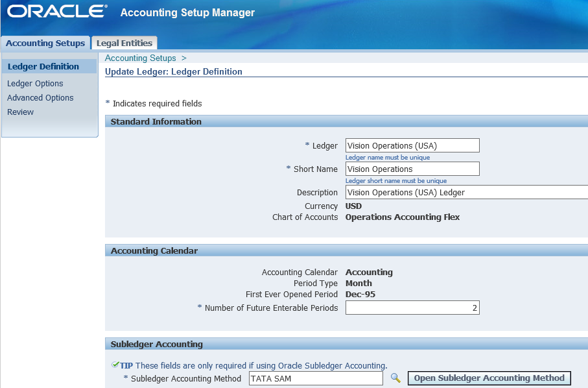This screenshot has height=388, width=588.
Task: Click the Number of Future Enterable Periods field
Action: tap(412, 308)
